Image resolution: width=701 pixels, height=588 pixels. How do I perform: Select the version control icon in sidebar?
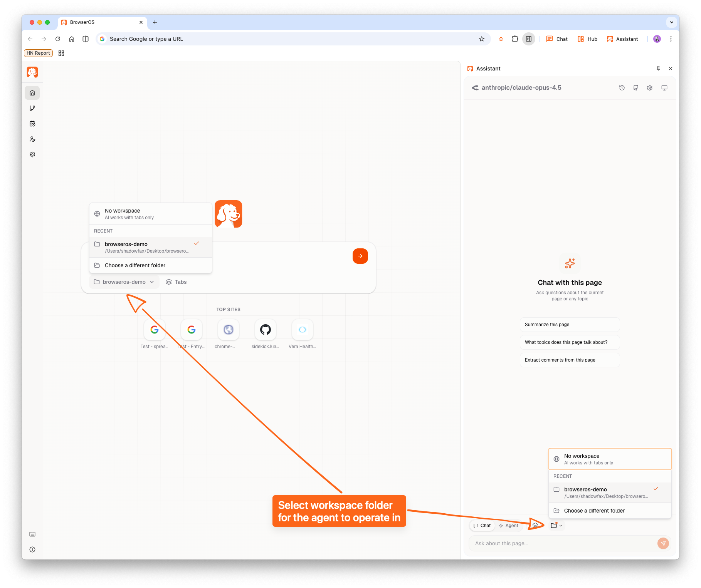pyautogui.click(x=32, y=108)
